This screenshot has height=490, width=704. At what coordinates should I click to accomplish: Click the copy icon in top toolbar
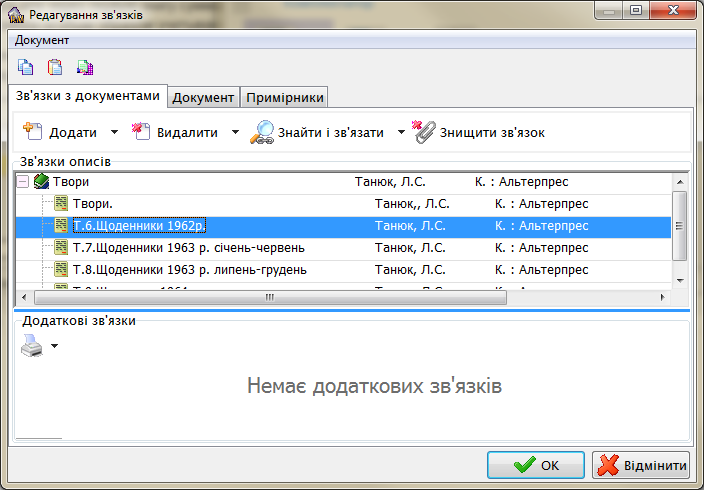click(x=25, y=68)
